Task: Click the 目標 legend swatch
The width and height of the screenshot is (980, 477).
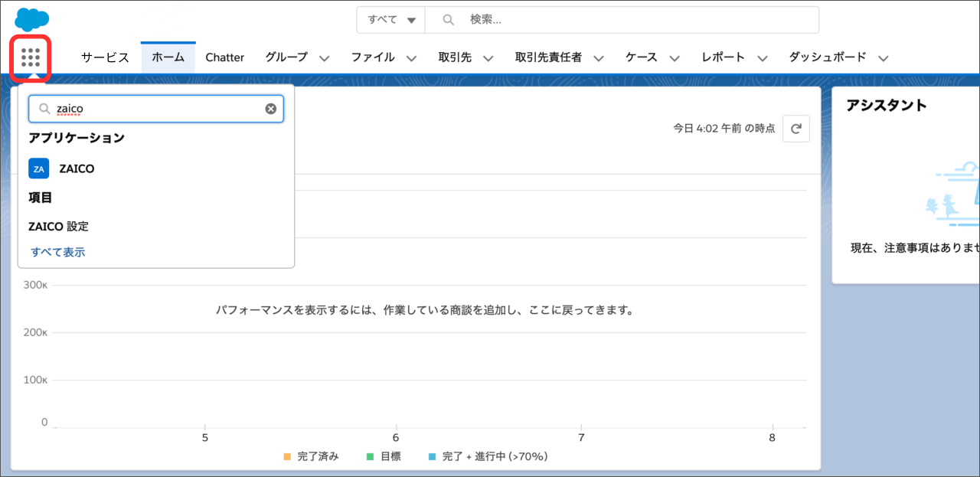Action: pos(371,456)
